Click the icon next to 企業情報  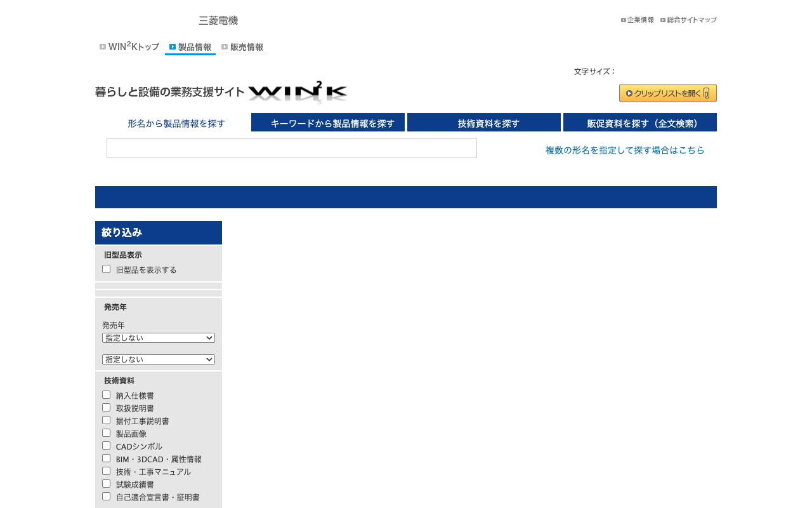click(x=623, y=20)
